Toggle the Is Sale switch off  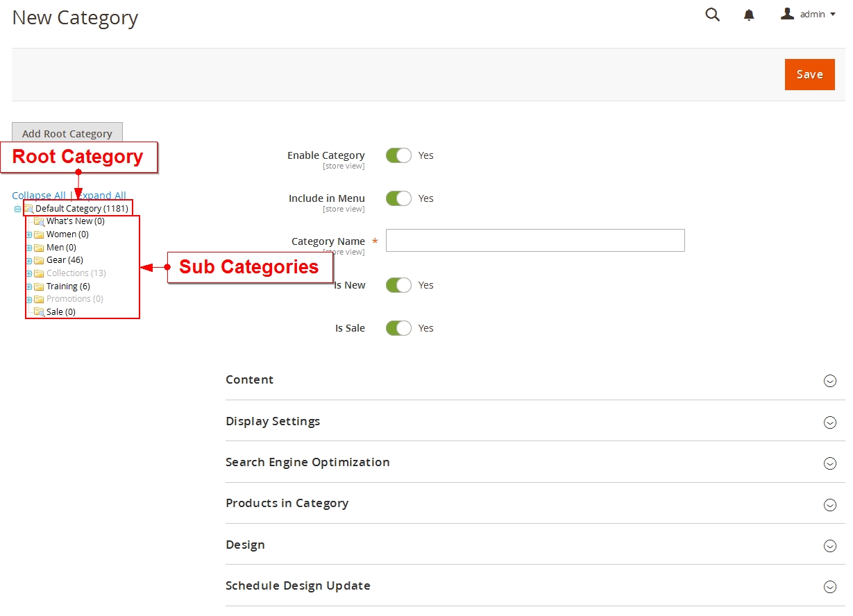coord(398,328)
